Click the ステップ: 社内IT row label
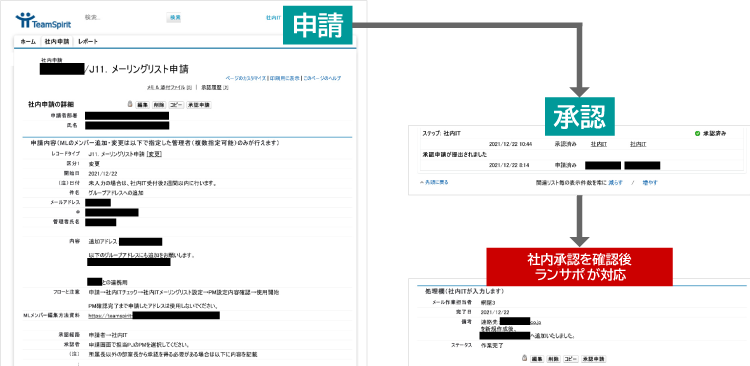The height and width of the screenshot is (366, 750). pyautogui.click(x=441, y=133)
